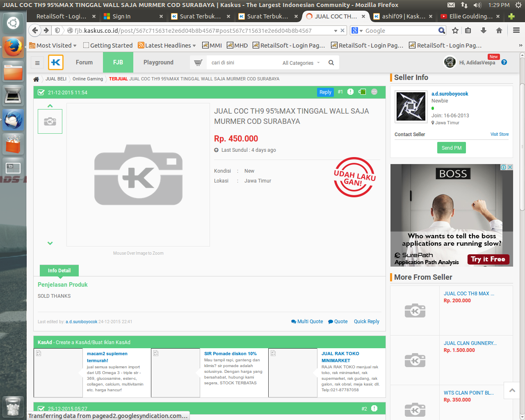The height and width of the screenshot is (420, 525).
Task: Open Ubuntu Software Center bag icon
Action: (13, 144)
